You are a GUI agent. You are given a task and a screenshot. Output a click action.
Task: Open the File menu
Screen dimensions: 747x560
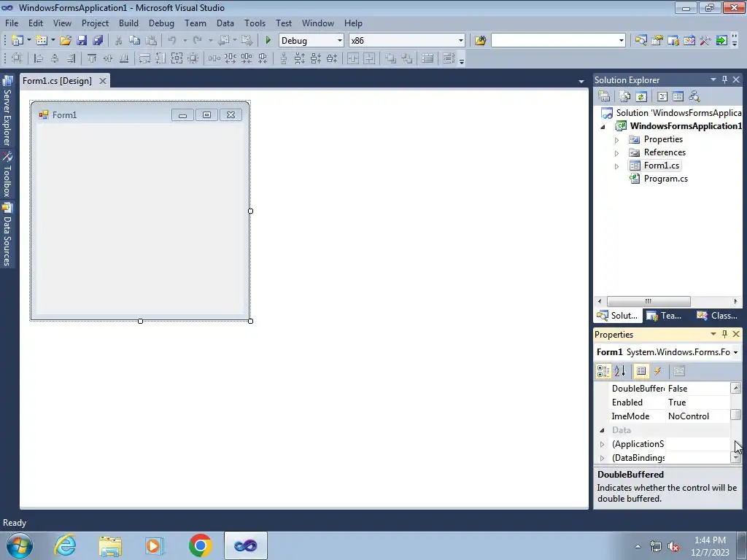(12, 23)
